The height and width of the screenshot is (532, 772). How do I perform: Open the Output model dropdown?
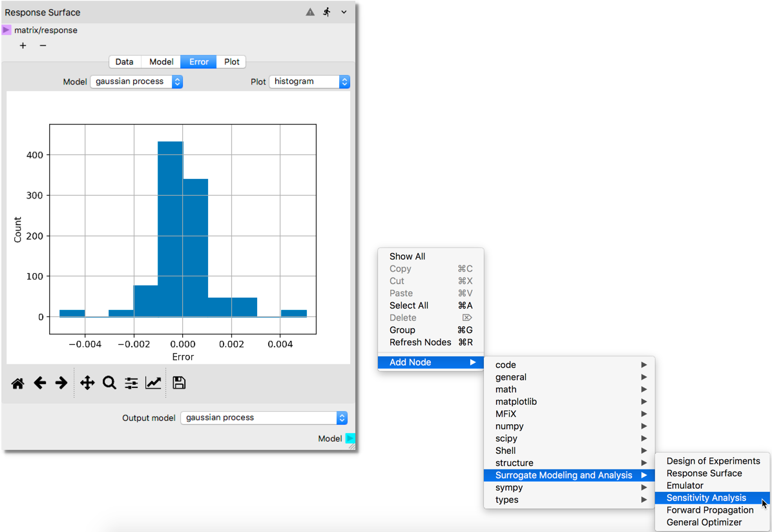pos(264,418)
